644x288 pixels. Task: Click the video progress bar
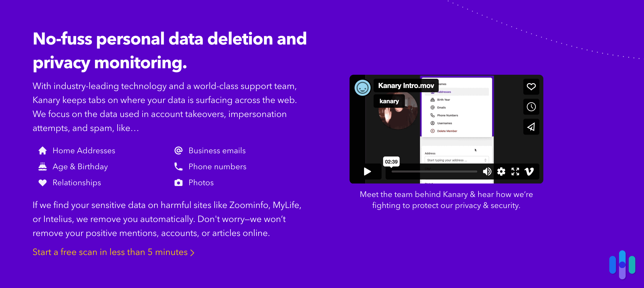(434, 171)
